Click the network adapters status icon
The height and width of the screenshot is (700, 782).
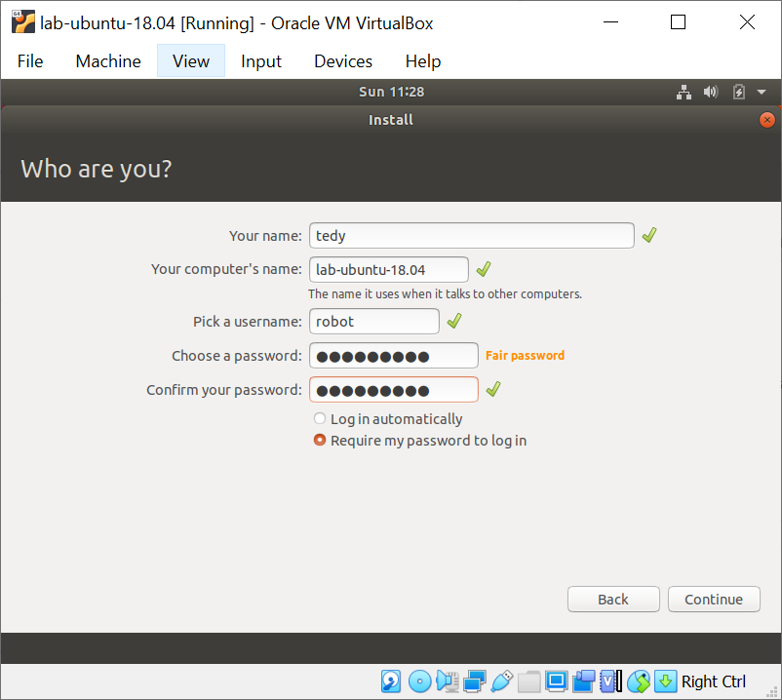474,681
